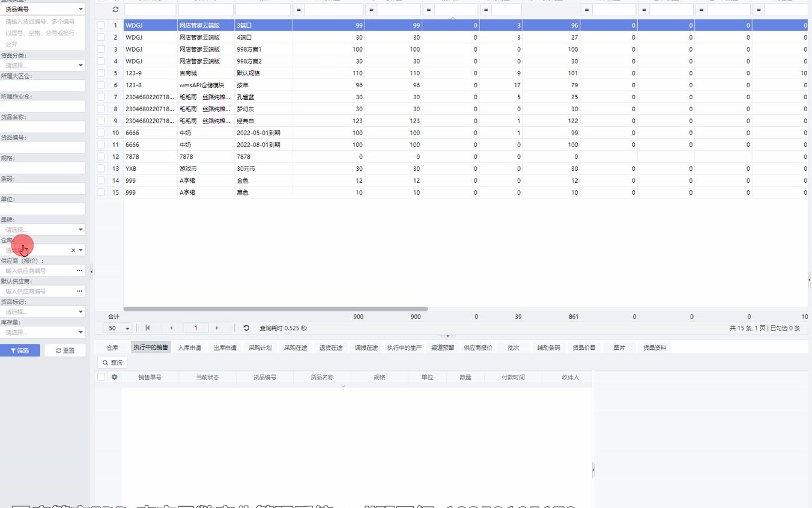Focus the multi-line 货品编号 text area
Viewport: 812px width, 508px height.
click(x=43, y=33)
